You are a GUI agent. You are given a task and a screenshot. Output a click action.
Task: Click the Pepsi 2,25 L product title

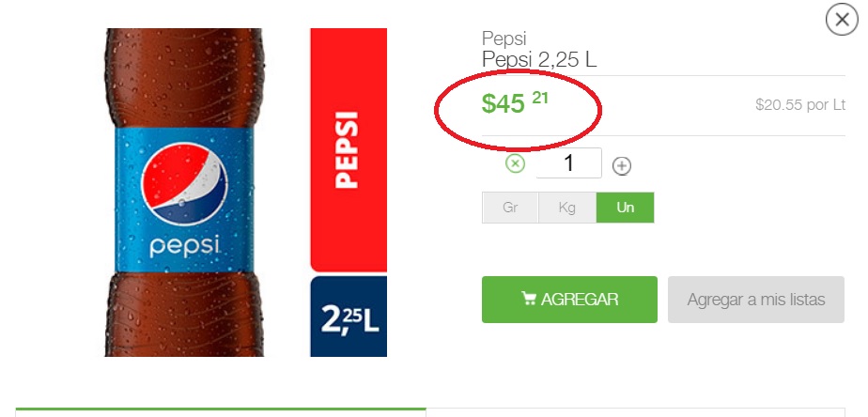pos(539,59)
